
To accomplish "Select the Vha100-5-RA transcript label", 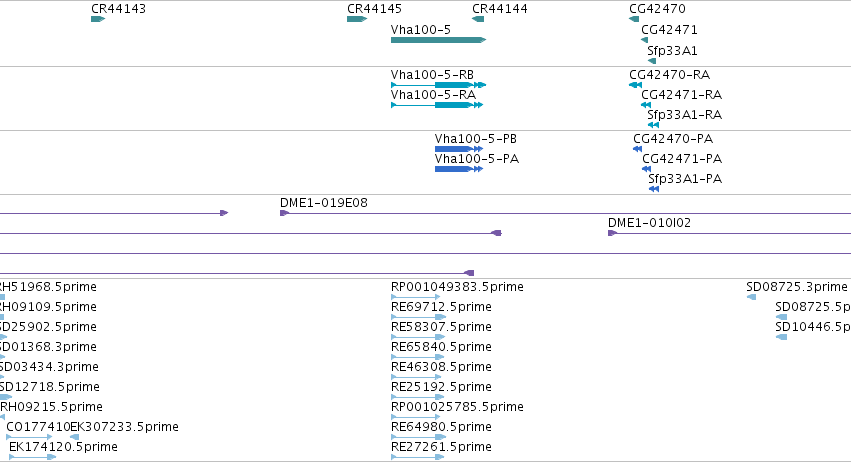I will [x=433, y=95].
